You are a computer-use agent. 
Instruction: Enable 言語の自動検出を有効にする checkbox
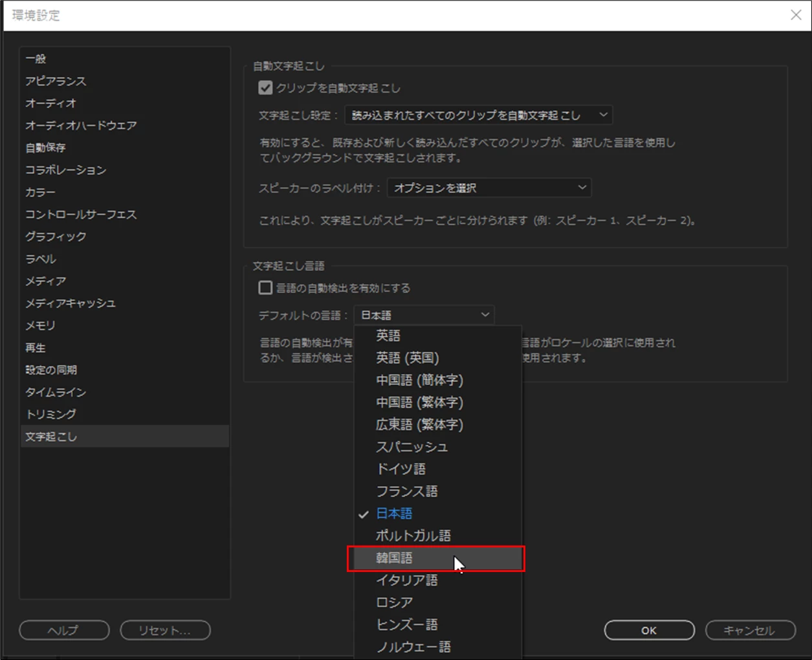coord(265,288)
